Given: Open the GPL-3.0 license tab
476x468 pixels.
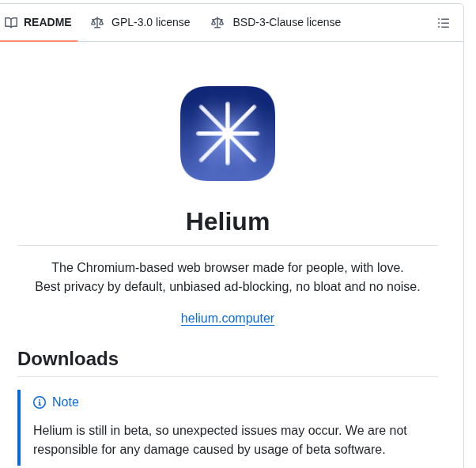Looking at the screenshot, I should (x=150, y=22).
